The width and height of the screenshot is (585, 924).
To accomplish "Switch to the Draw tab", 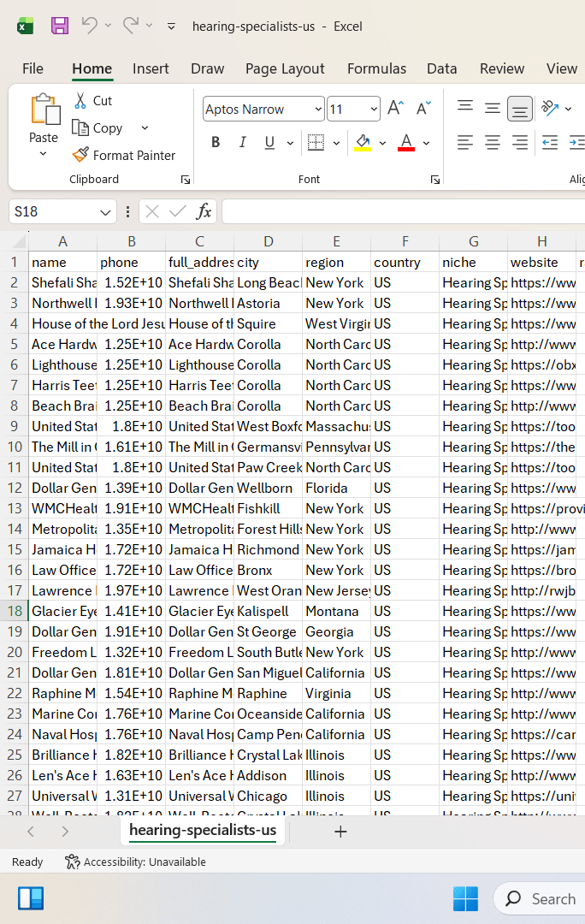I will pos(207,69).
